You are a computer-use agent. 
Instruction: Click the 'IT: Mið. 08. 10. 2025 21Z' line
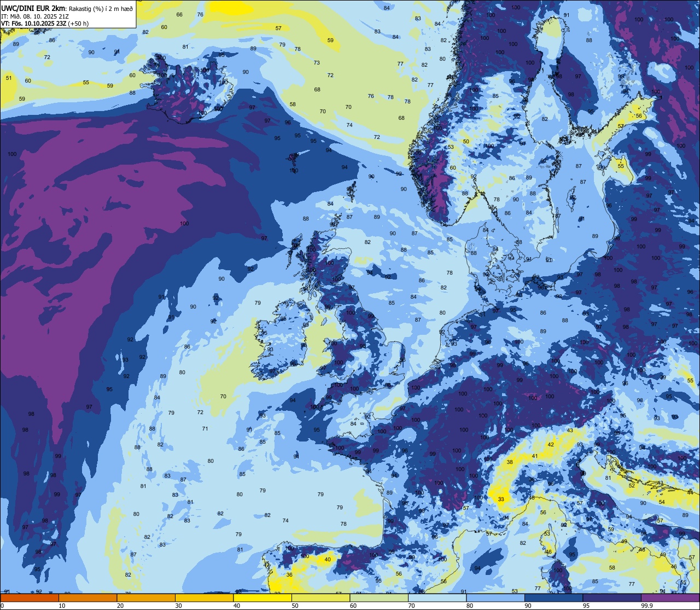(35, 16)
